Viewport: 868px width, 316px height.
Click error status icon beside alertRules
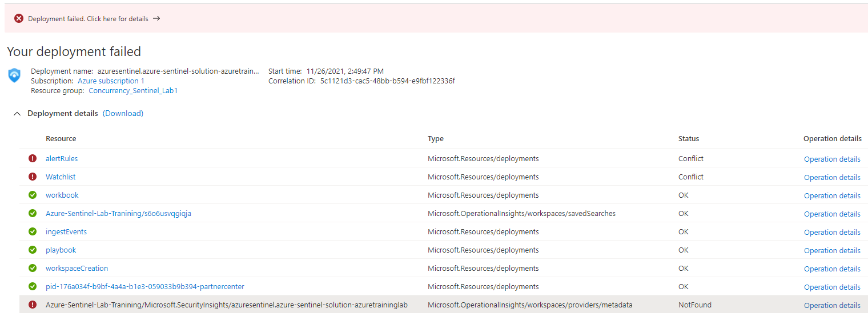pyautogui.click(x=33, y=158)
